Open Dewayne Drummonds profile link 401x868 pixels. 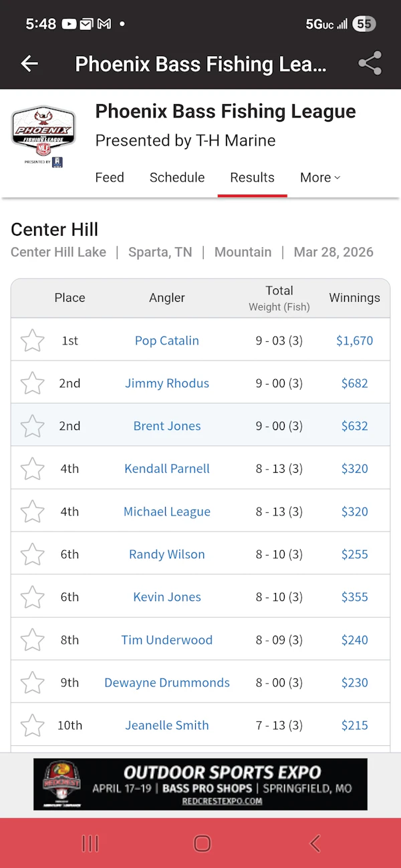(167, 682)
